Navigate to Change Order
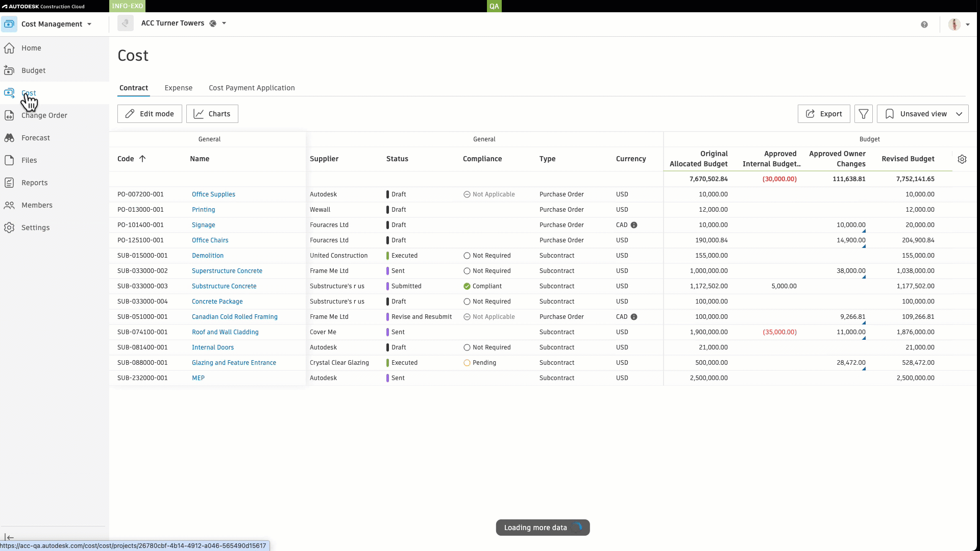Viewport: 980px width, 551px height. [44, 115]
